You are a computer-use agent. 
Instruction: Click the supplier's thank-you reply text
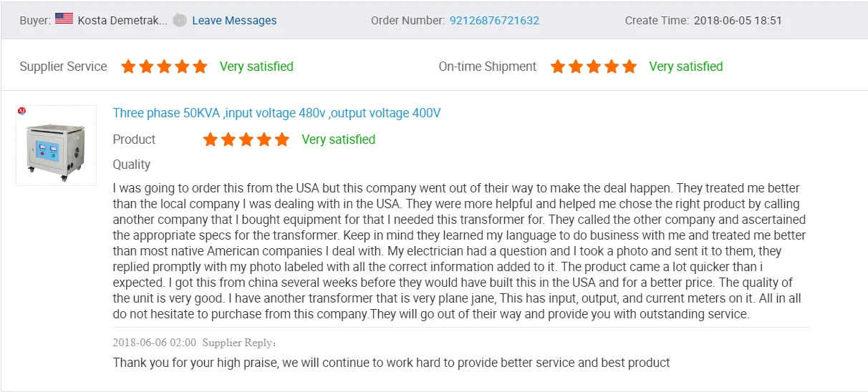click(x=391, y=363)
